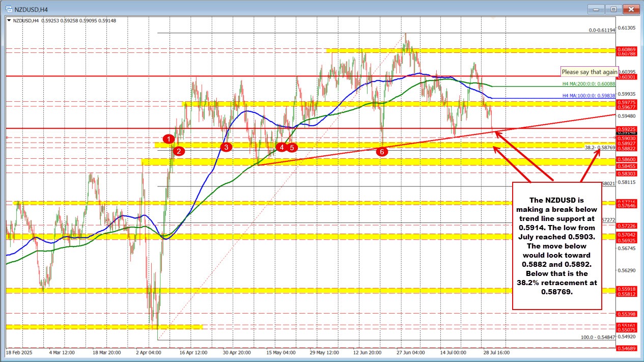Click the '18 Feb 2025' time axis label

click(x=19, y=352)
